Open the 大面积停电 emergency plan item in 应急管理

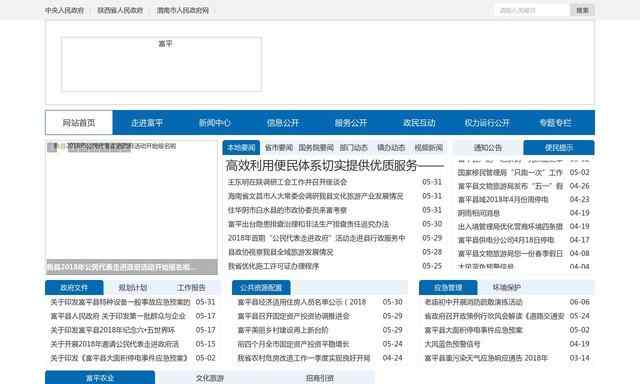tap(474, 330)
